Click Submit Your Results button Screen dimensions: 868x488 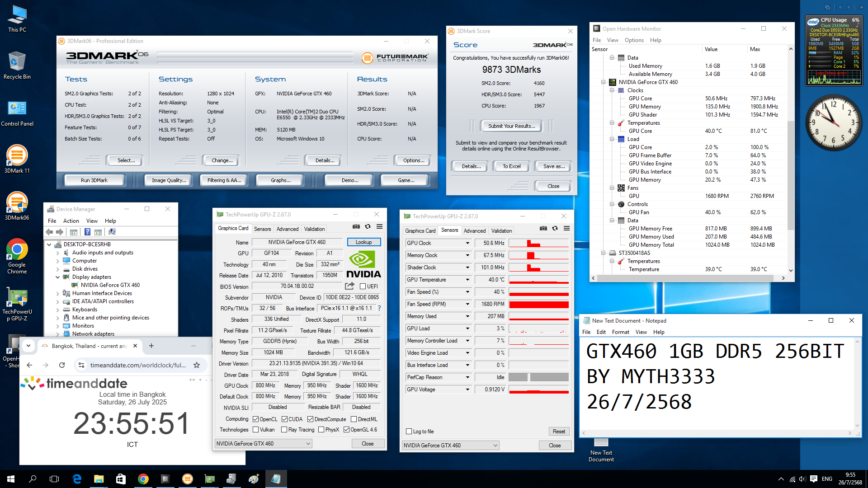pyautogui.click(x=511, y=126)
